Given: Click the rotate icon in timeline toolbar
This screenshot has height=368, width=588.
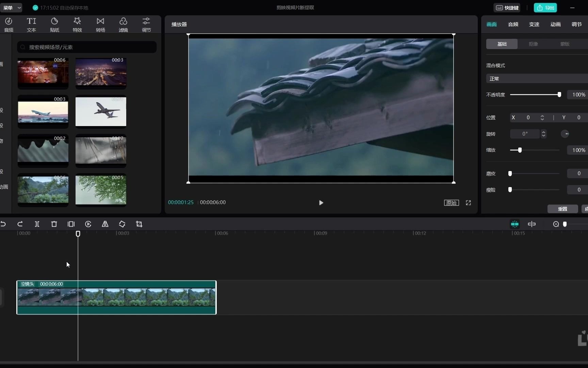Looking at the screenshot, I should click(122, 224).
